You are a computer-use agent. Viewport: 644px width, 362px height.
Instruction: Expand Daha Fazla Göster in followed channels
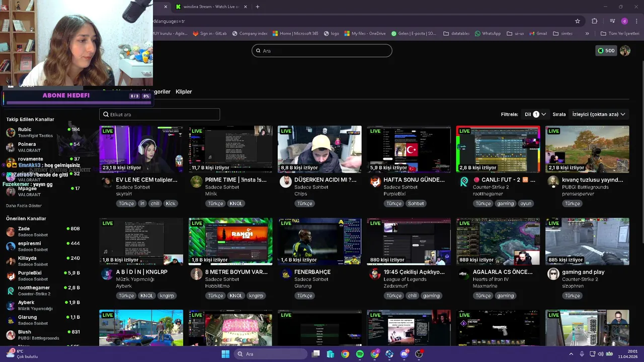tap(24, 206)
